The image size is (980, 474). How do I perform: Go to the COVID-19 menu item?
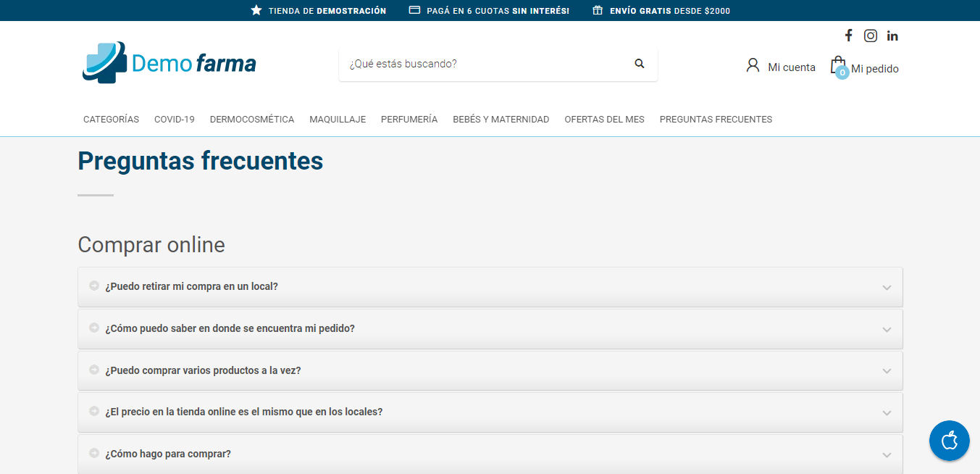click(175, 120)
